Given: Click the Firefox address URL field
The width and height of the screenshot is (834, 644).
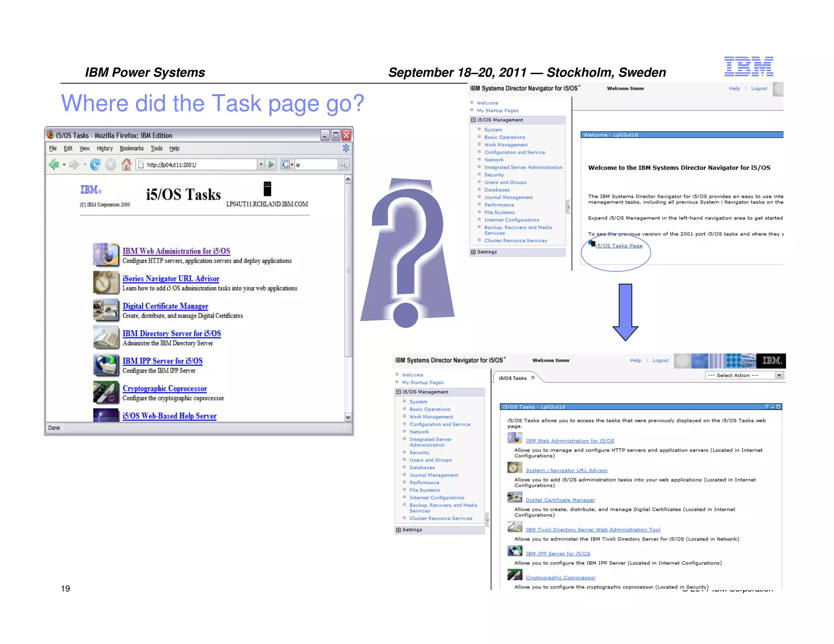Looking at the screenshot, I should pyautogui.click(x=197, y=164).
